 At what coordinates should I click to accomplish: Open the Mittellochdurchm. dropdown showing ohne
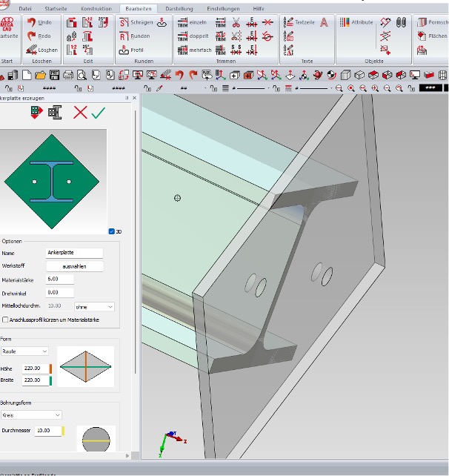click(x=94, y=305)
